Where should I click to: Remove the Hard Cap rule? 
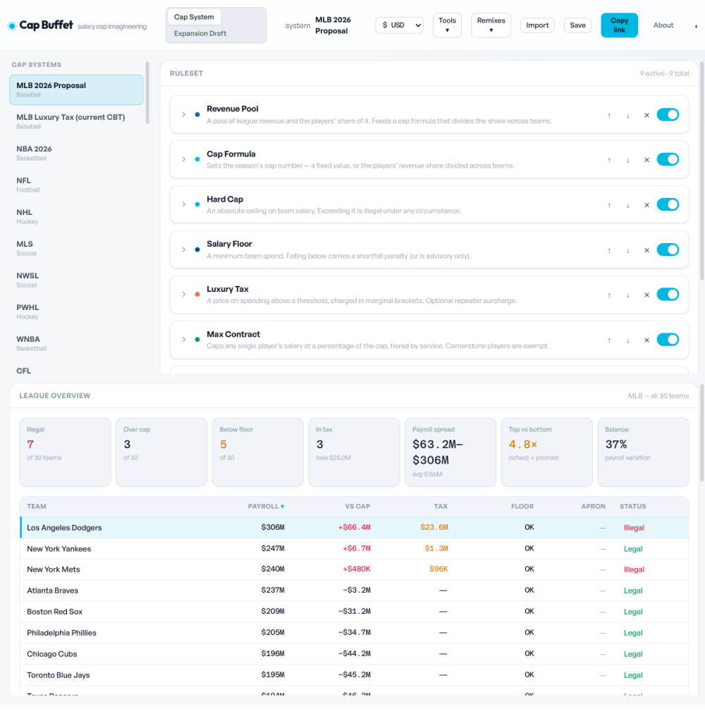point(646,205)
